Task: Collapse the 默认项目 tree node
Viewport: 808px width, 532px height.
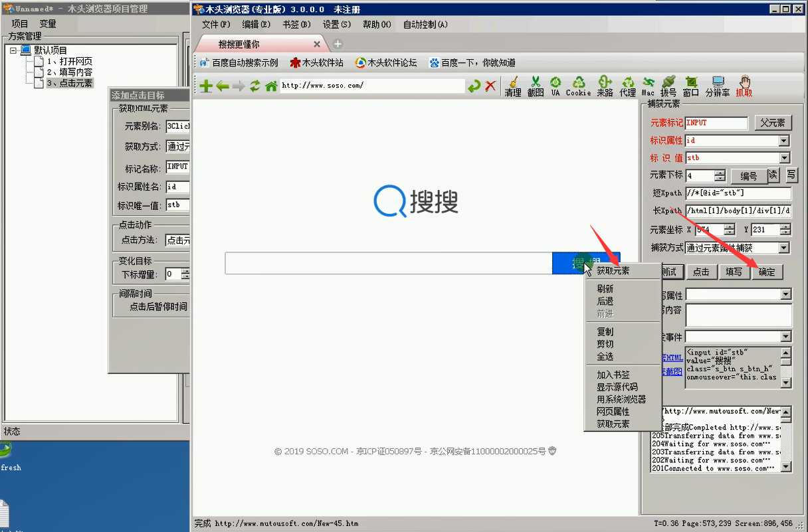Action: (13, 50)
